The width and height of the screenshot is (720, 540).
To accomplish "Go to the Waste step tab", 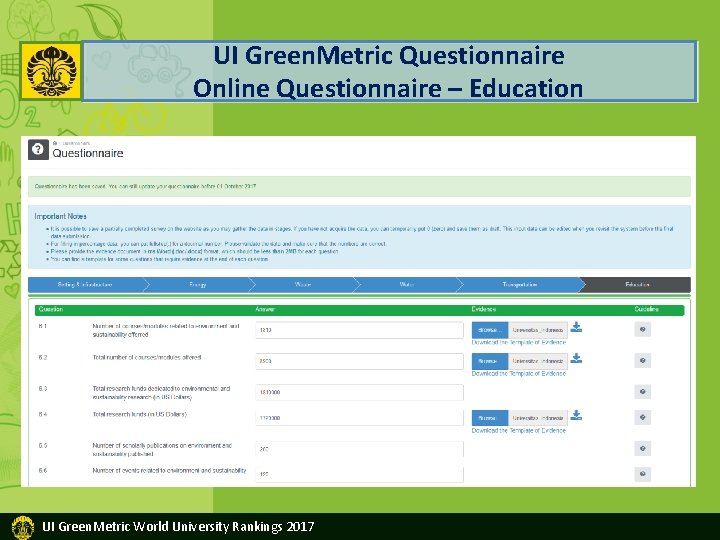I will pos(303,285).
